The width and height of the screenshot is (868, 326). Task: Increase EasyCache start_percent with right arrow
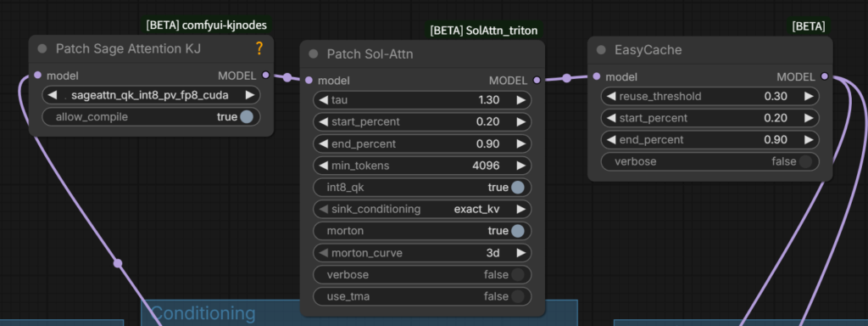(809, 117)
